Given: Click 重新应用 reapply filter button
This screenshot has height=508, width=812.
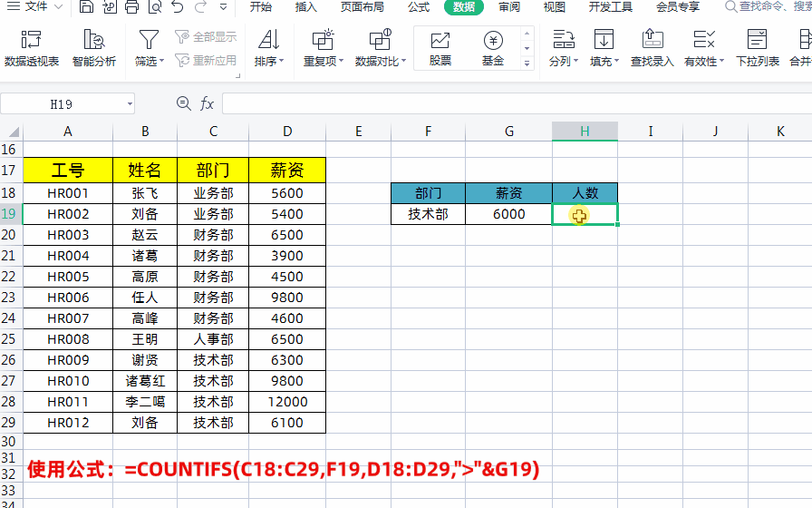Looking at the screenshot, I should (206, 61).
